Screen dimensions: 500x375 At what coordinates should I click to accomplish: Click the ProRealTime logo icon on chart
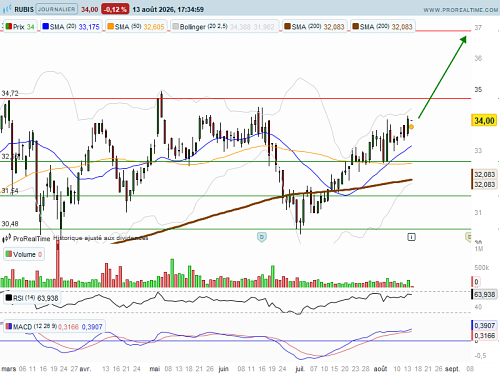(x=7, y=238)
